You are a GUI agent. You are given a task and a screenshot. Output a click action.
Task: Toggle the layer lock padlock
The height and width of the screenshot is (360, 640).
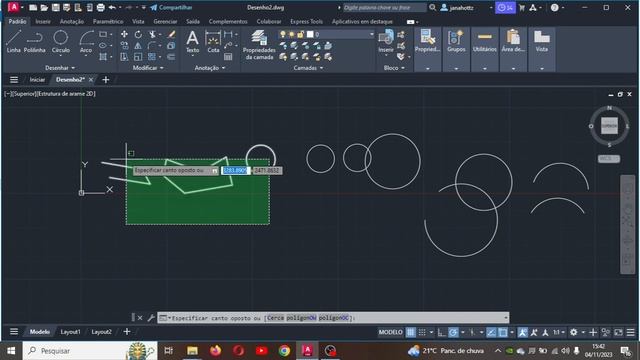coord(300,34)
